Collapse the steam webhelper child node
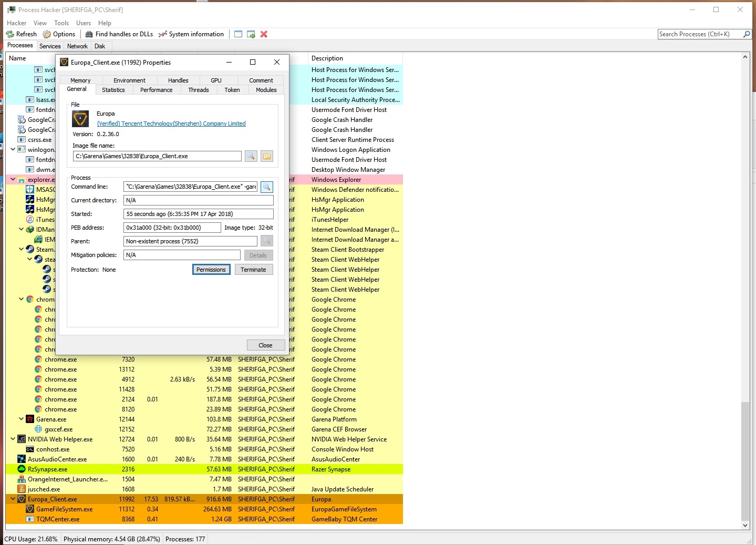Screen dimensions: 756x545 (29, 260)
